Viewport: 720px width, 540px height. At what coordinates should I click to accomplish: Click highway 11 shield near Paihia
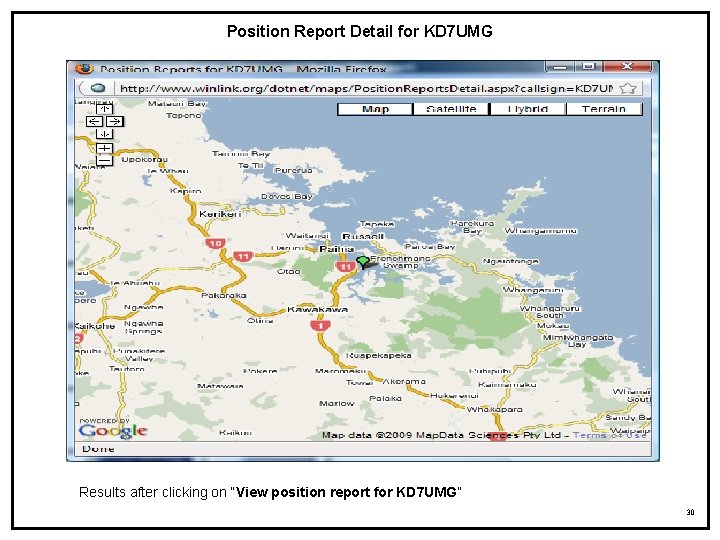345,266
